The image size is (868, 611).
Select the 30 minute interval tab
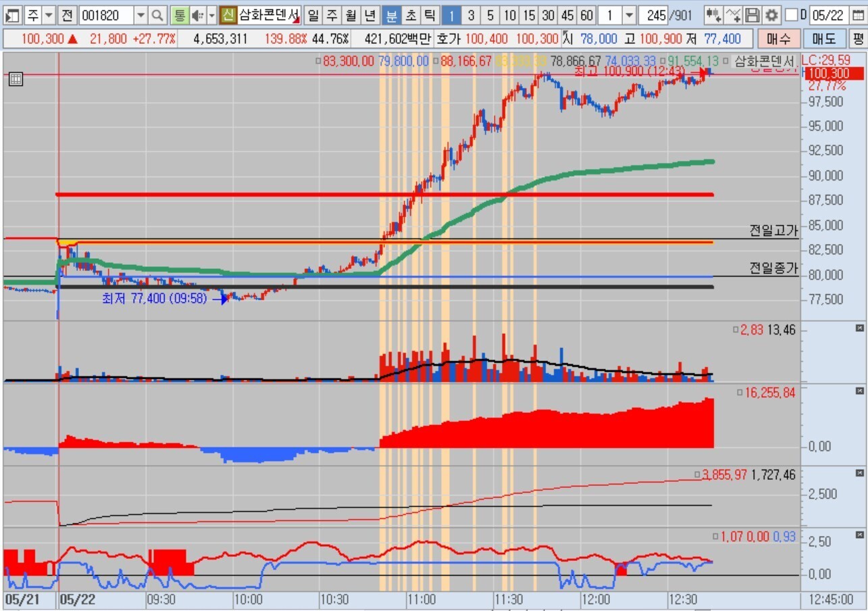[x=548, y=15]
